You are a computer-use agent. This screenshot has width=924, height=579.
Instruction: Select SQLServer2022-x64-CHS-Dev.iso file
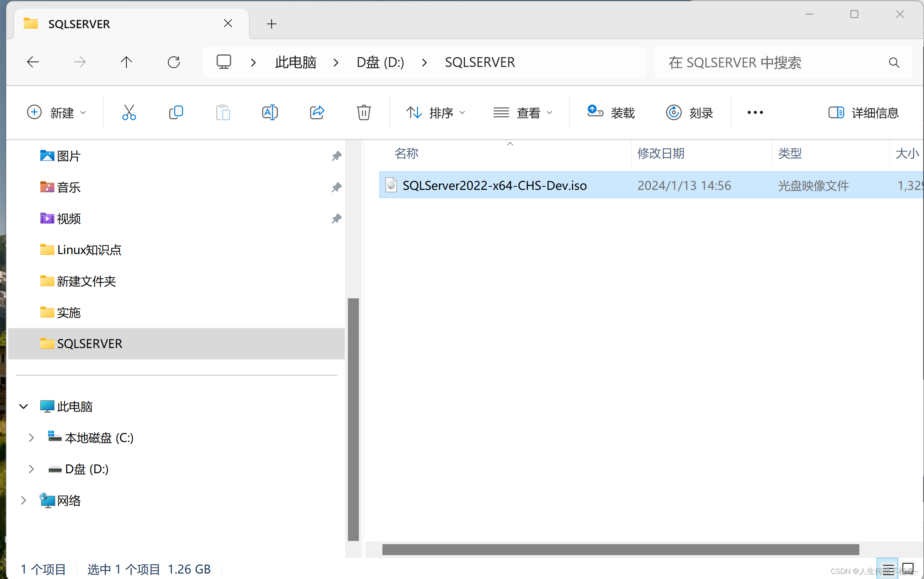[x=651, y=185]
